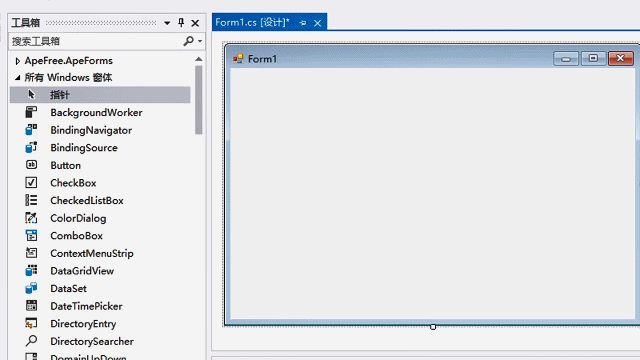Viewport: 640px width, 360px height.
Task: Click the DateTimePicker icon
Action: click(31, 306)
